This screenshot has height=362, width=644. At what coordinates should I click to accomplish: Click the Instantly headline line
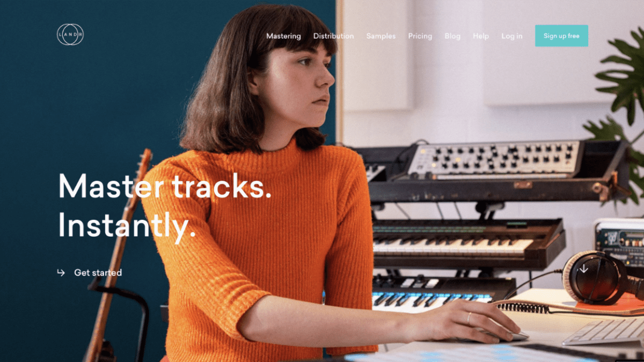click(x=127, y=226)
